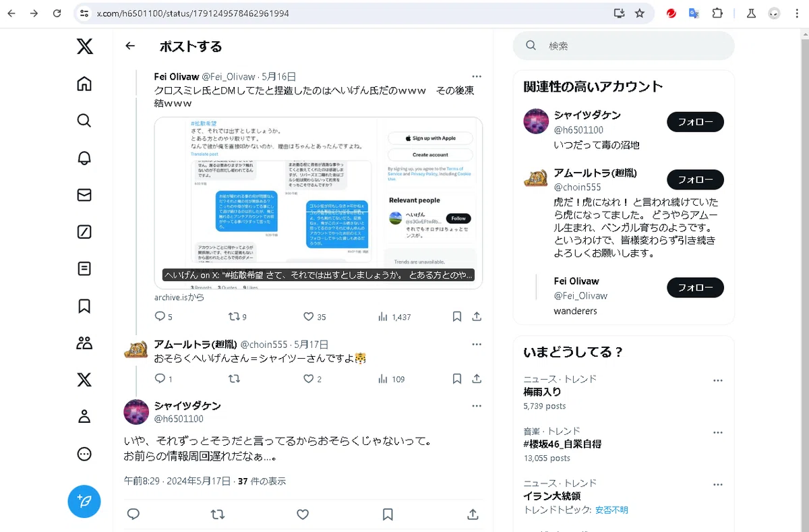The image size is (809, 532).
Task: Like the main シャイツダケン post
Action: tap(303, 514)
